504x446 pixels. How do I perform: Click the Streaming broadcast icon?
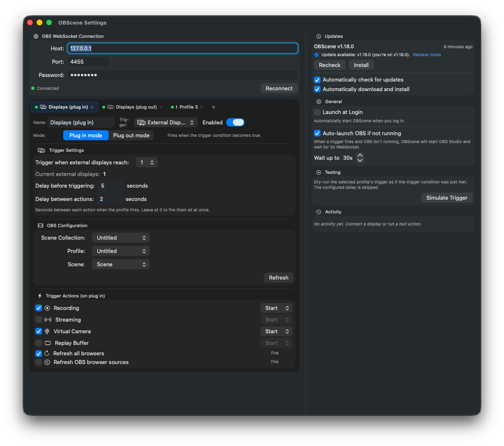pyautogui.click(x=47, y=320)
